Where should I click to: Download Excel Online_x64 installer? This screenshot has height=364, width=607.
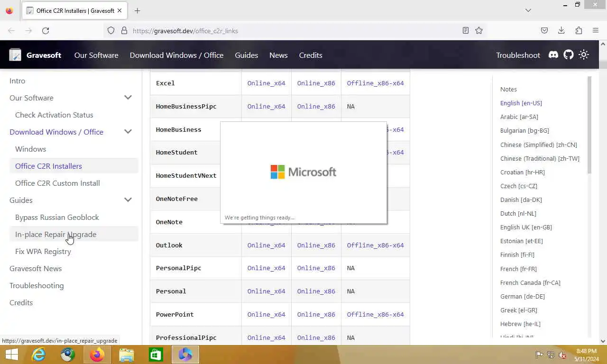pos(266,83)
